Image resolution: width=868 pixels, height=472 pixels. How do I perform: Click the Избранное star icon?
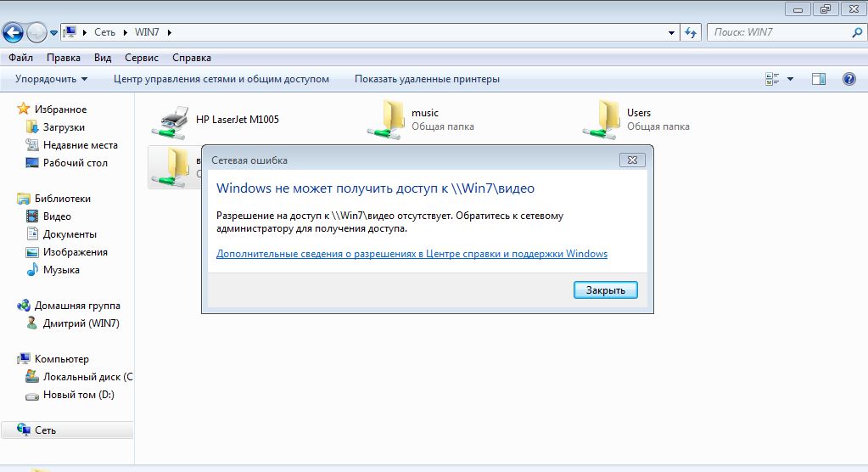tap(23, 108)
